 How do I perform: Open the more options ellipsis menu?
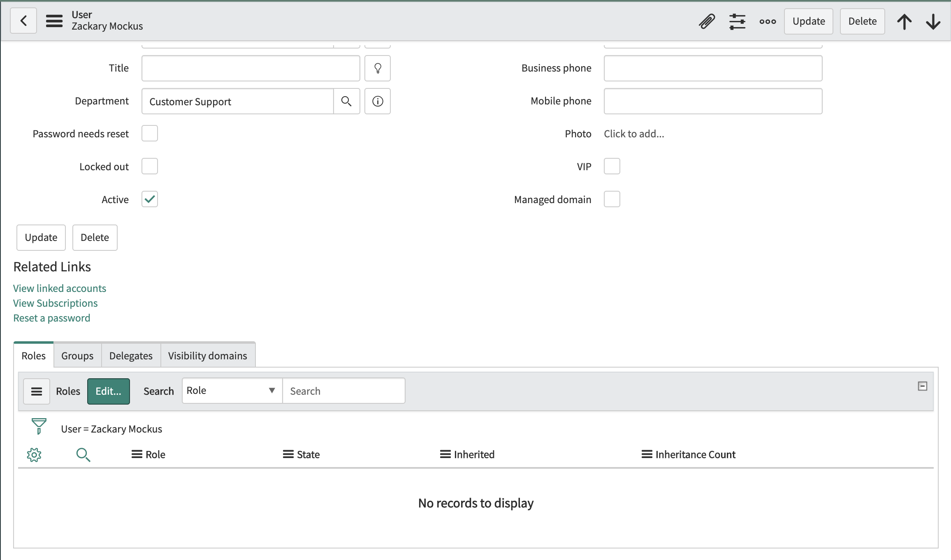click(x=768, y=21)
